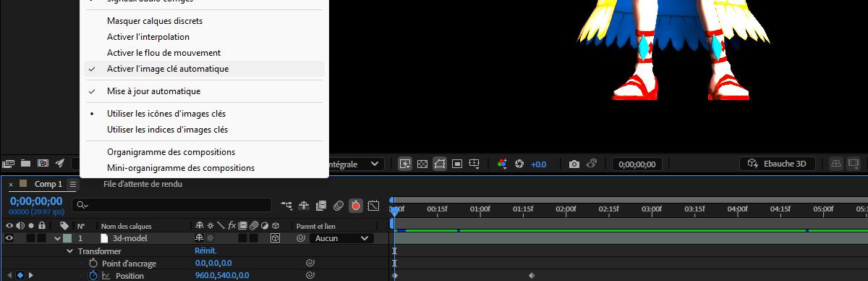Toggle the 3D layer cube switch on 3d-model

click(275, 238)
